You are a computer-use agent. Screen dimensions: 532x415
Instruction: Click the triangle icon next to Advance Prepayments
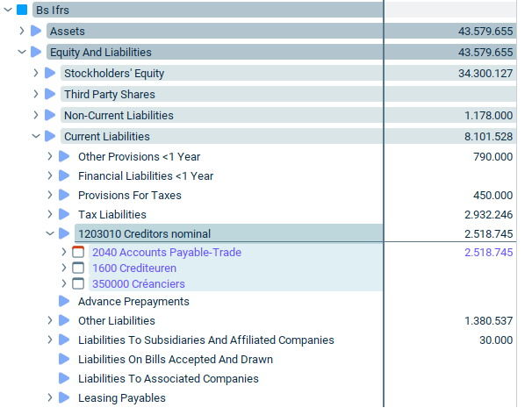64,301
